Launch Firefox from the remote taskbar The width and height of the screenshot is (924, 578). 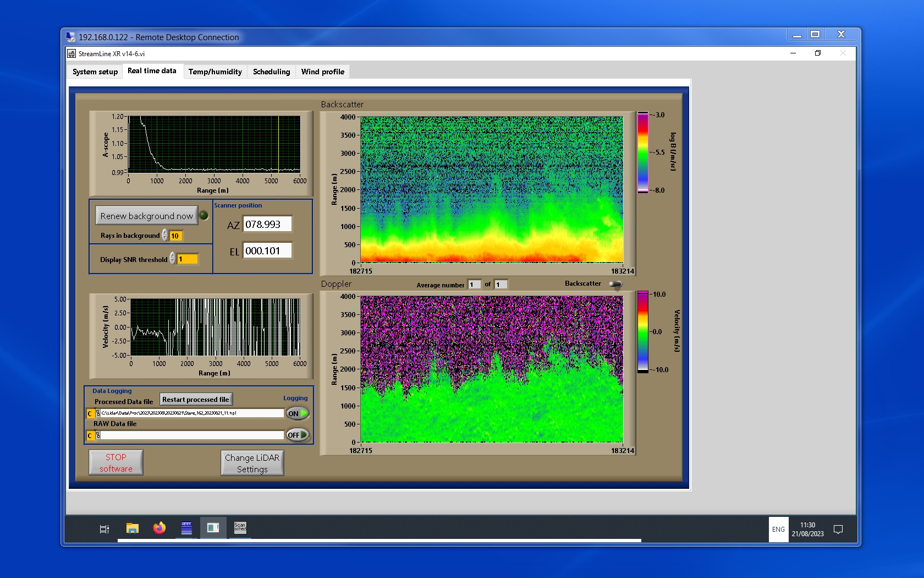pos(159,528)
